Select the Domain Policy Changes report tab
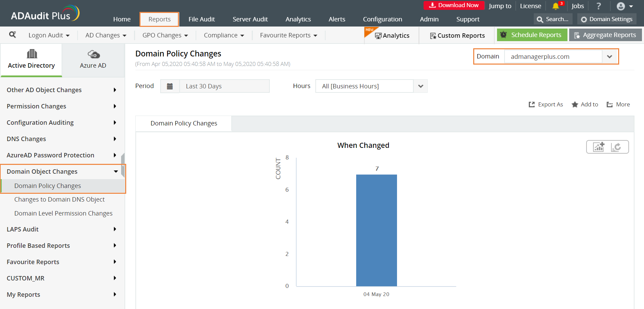 coord(184,123)
